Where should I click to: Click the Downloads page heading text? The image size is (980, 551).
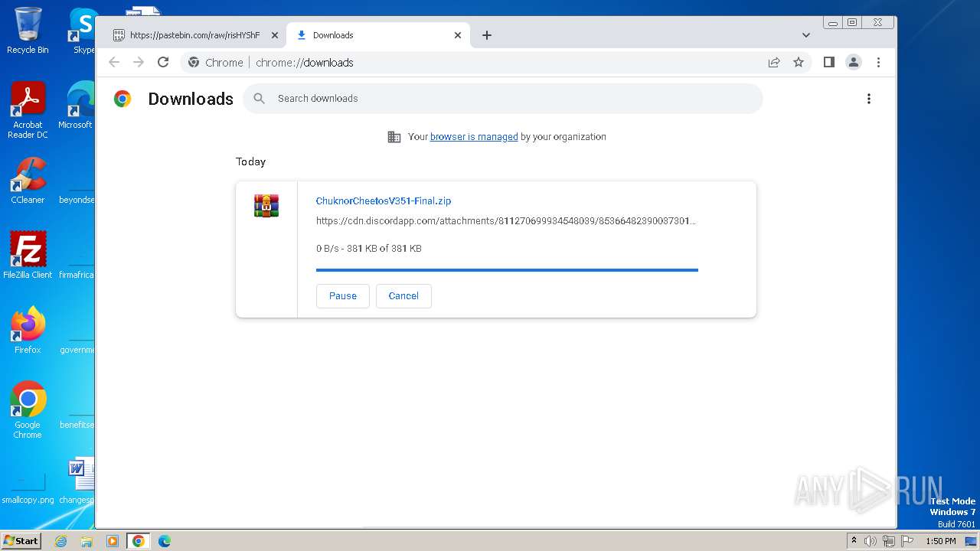pyautogui.click(x=191, y=99)
